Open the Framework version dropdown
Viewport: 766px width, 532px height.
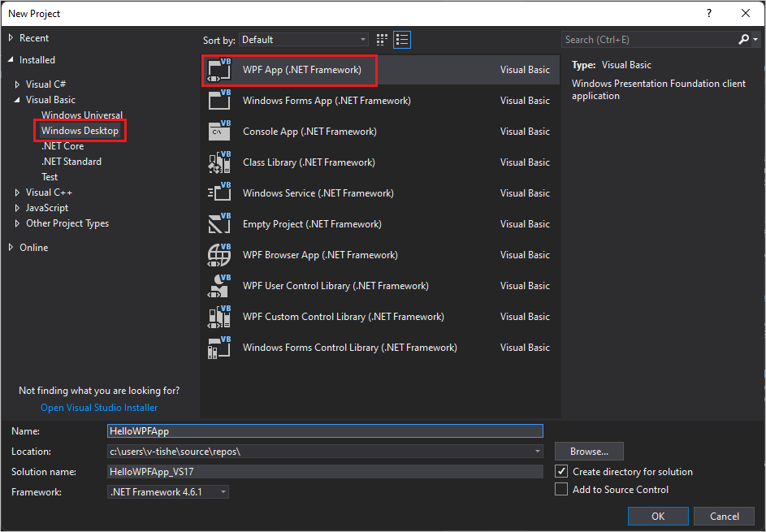tap(222, 491)
